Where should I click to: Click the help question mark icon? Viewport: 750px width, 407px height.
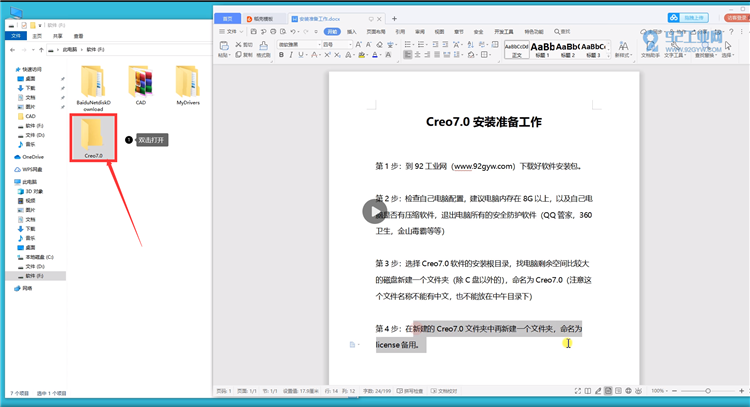731,32
